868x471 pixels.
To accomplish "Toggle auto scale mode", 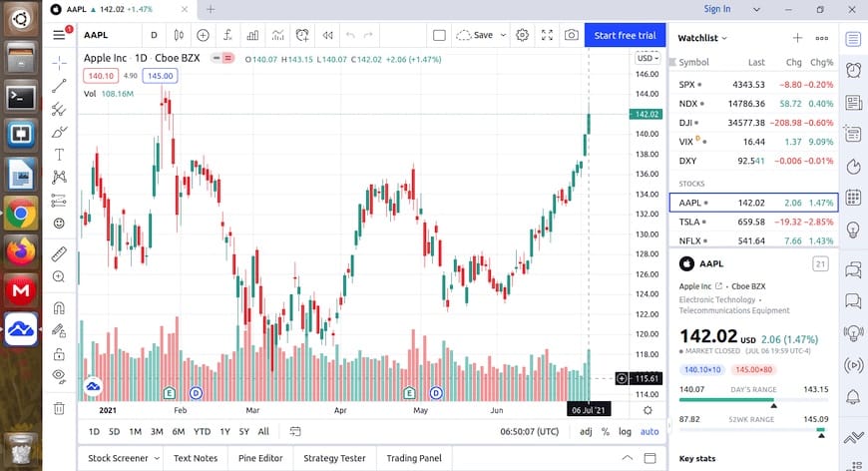I will [650, 432].
